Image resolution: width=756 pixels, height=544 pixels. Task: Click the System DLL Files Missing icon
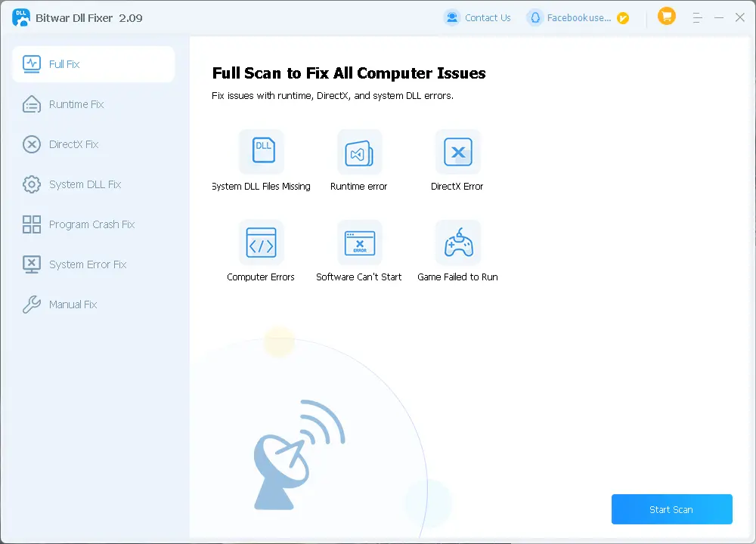coord(262,151)
